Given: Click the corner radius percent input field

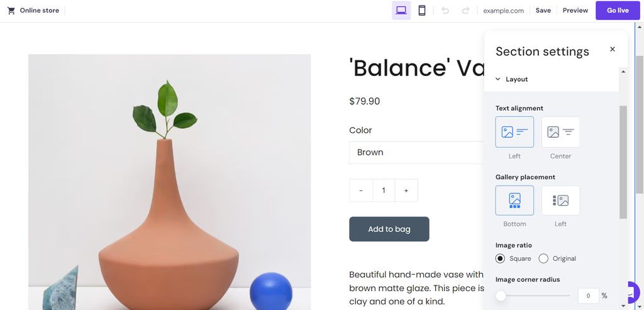Looking at the screenshot, I should [588, 296].
